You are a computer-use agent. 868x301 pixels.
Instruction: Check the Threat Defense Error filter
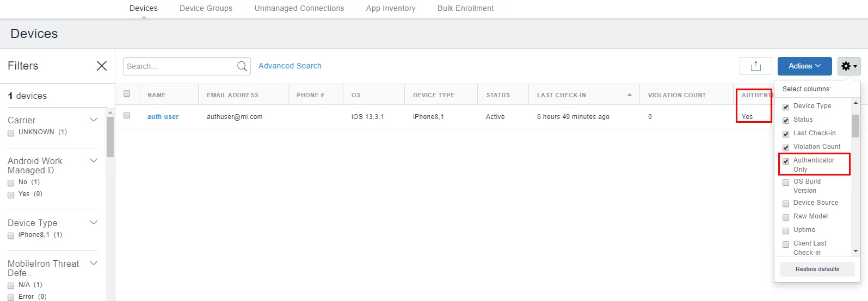click(11, 297)
